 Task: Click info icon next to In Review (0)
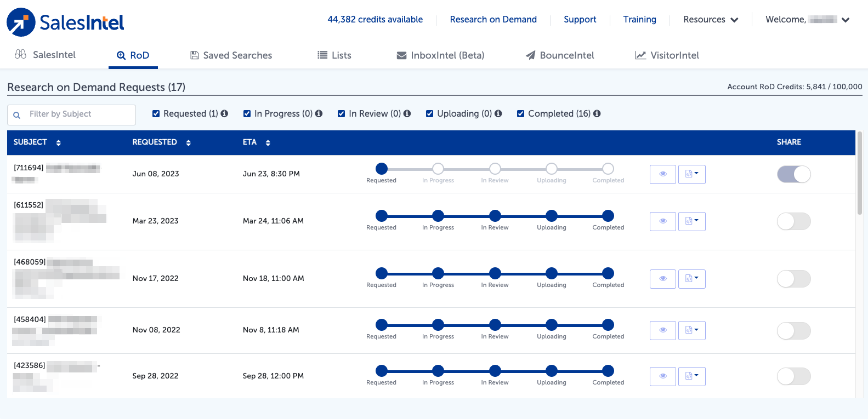coord(407,113)
